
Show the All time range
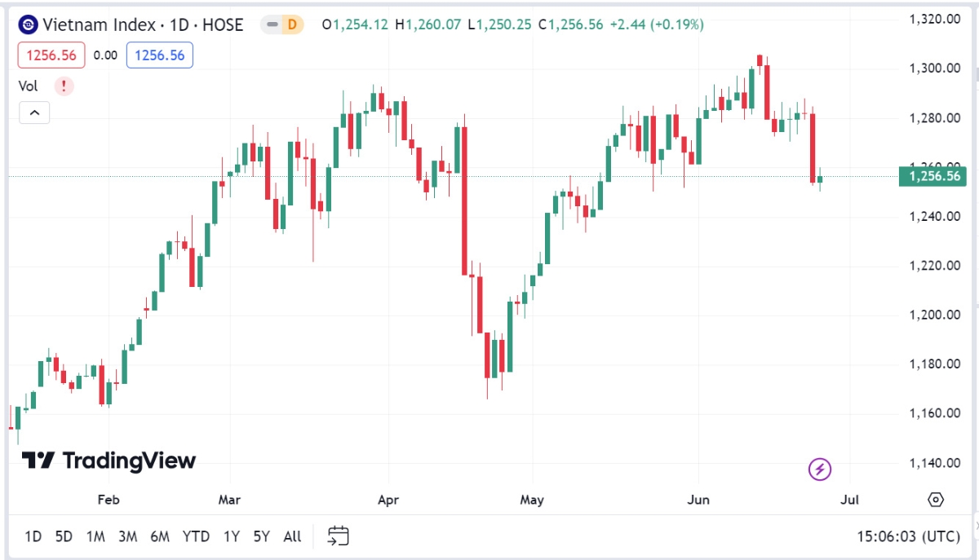(x=292, y=536)
